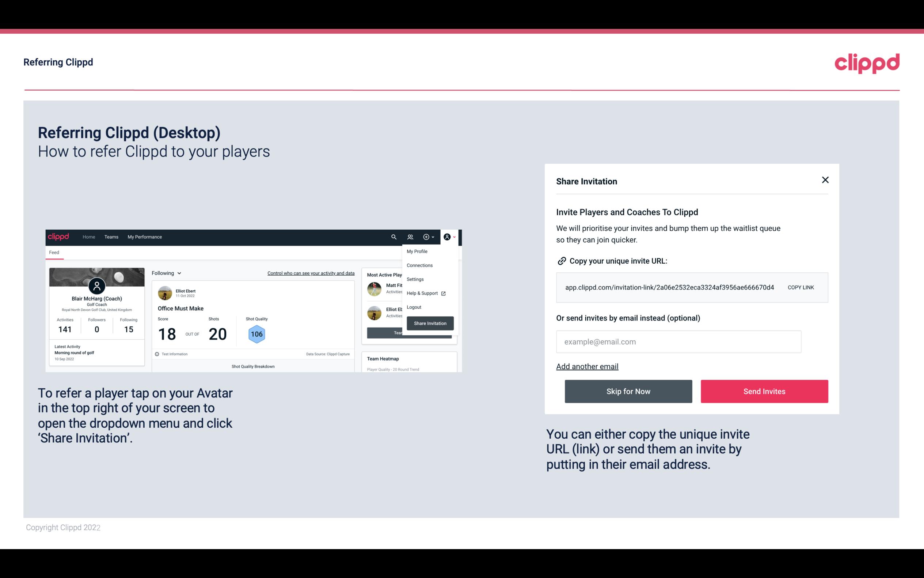Click the email input field
Viewport: 924px width, 578px height.
pos(678,341)
